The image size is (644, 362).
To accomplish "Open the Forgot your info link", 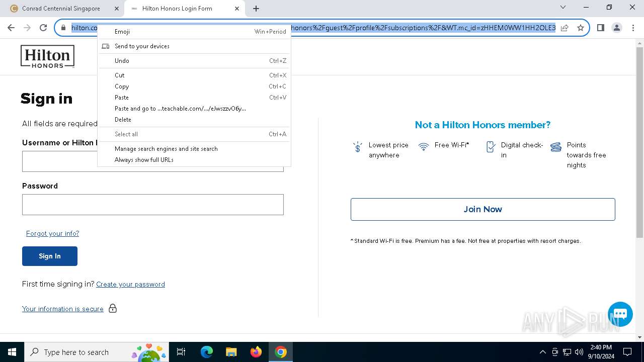I will [52, 233].
